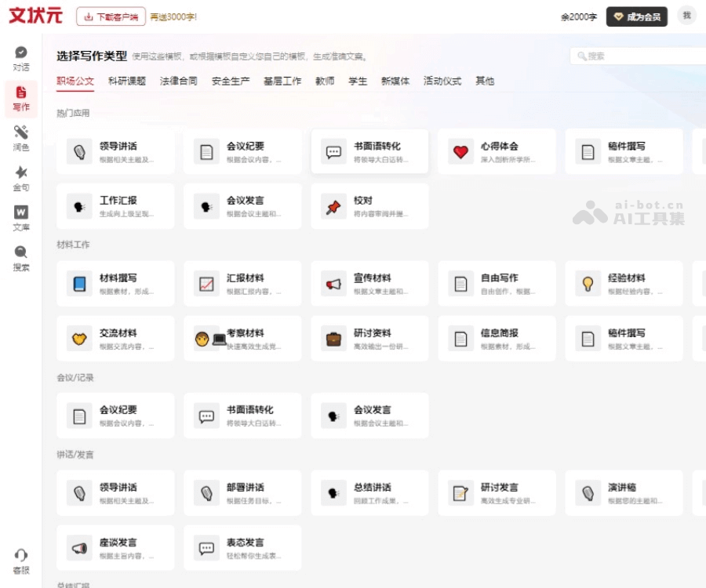Select the 金句 (golden sentences) sidebar icon
This screenshot has width=706, height=588.
20,176
